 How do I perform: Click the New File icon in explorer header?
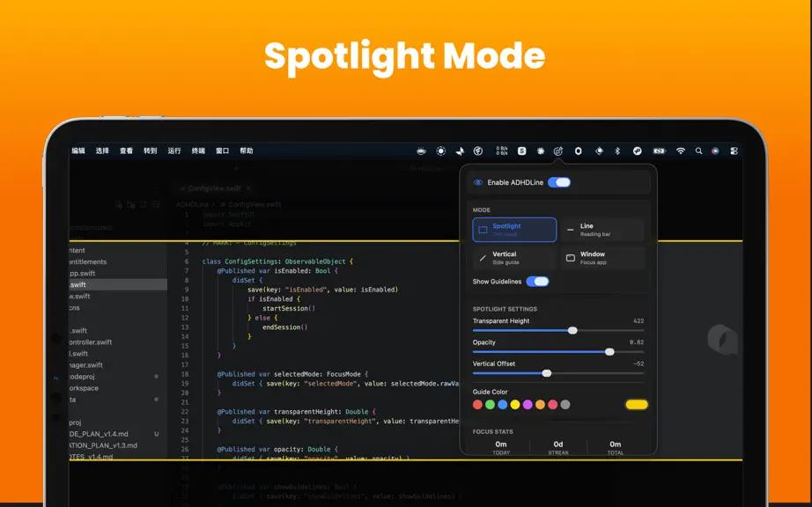pos(119,205)
